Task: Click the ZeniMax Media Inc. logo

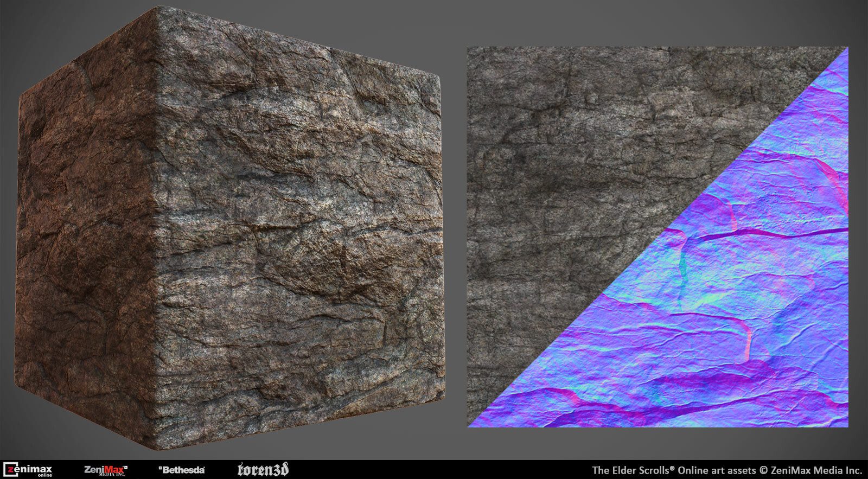Action: click(x=106, y=470)
